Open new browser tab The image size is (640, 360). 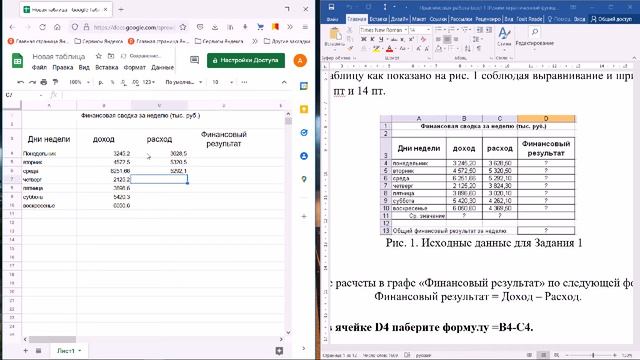pyautogui.click(x=121, y=9)
